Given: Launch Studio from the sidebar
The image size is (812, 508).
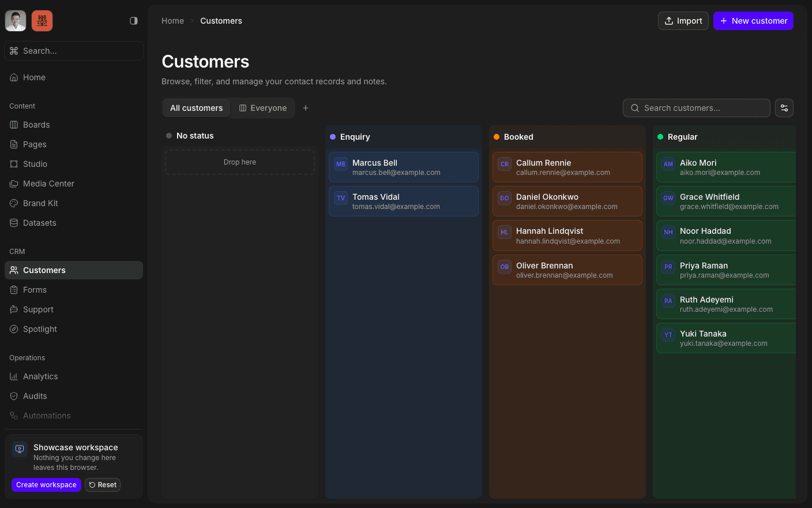Looking at the screenshot, I should tap(74, 164).
